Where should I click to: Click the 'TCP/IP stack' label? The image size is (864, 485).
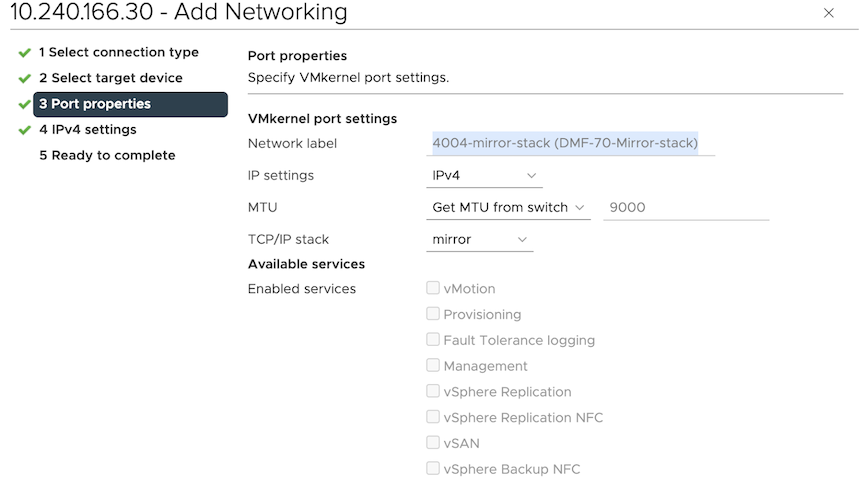(x=288, y=239)
